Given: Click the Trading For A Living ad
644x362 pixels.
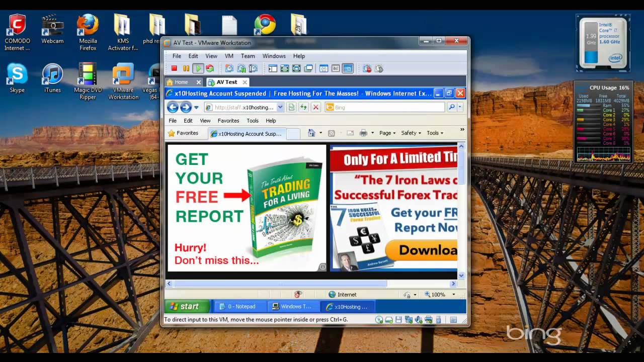Looking at the screenshot, I should [x=247, y=208].
